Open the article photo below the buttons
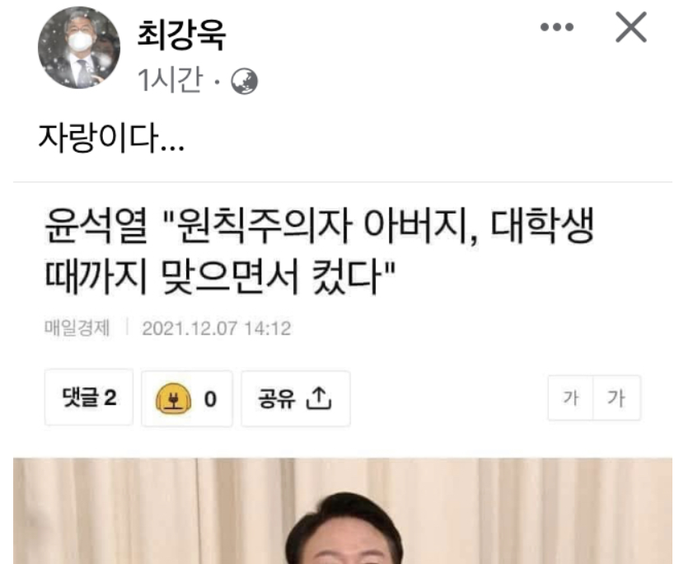This screenshot has height=564, width=679. 343,511
